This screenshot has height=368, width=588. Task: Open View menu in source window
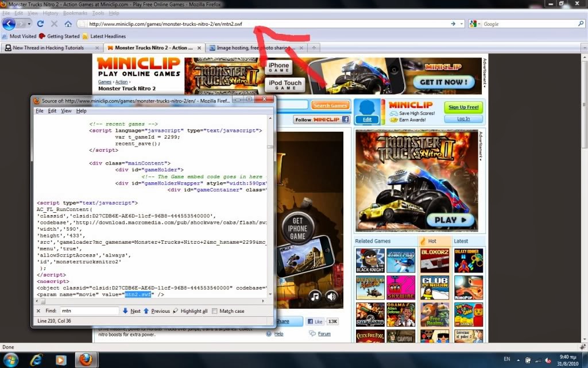pos(66,111)
